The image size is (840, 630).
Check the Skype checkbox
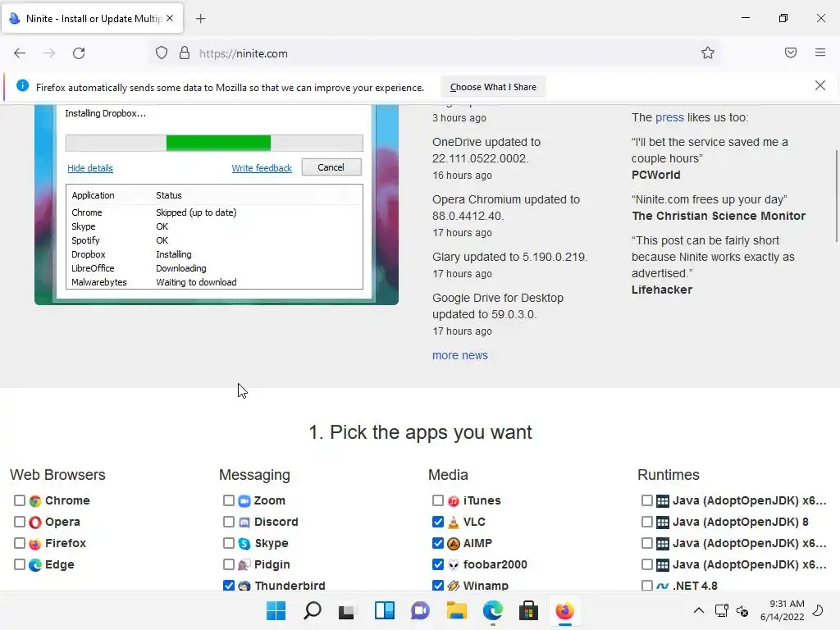(x=229, y=543)
